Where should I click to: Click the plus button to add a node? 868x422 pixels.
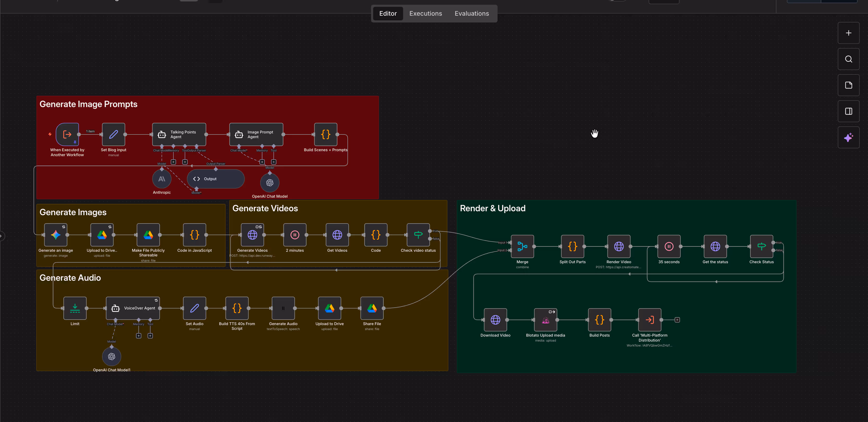point(848,33)
